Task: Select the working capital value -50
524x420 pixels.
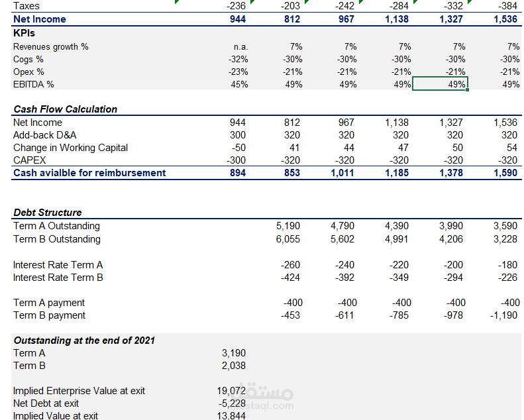Action: pyautogui.click(x=238, y=148)
